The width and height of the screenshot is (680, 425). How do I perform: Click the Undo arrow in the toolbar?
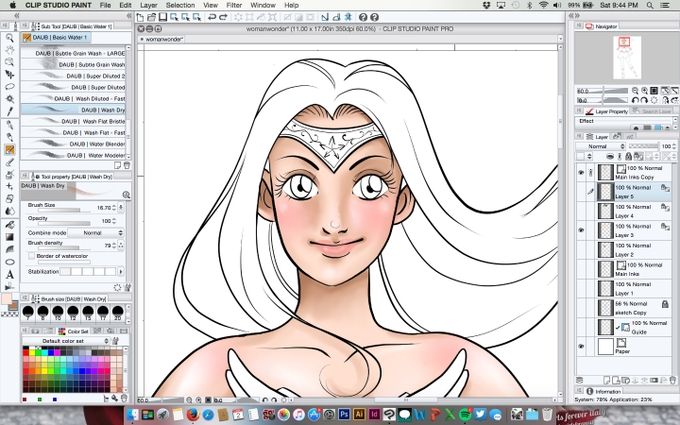click(x=212, y=17)
